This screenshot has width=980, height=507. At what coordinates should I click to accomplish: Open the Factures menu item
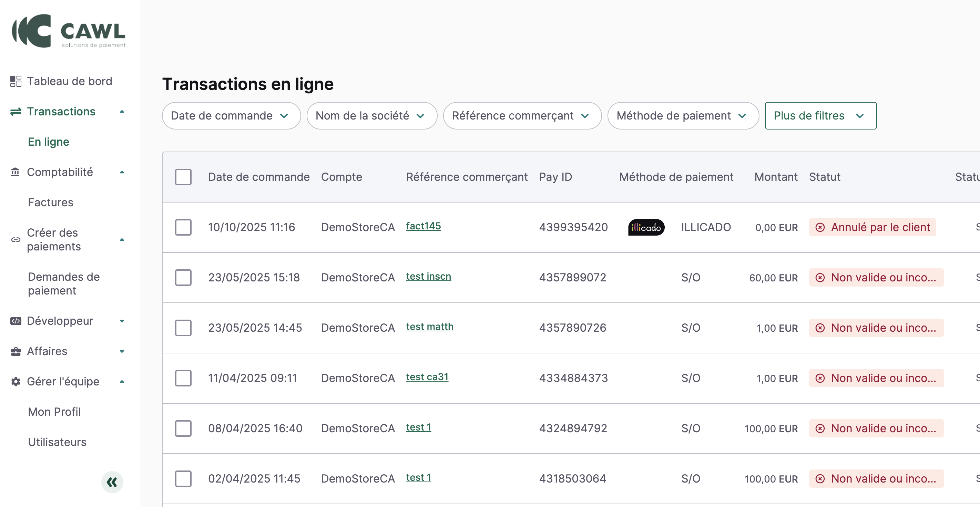[51, 202]
